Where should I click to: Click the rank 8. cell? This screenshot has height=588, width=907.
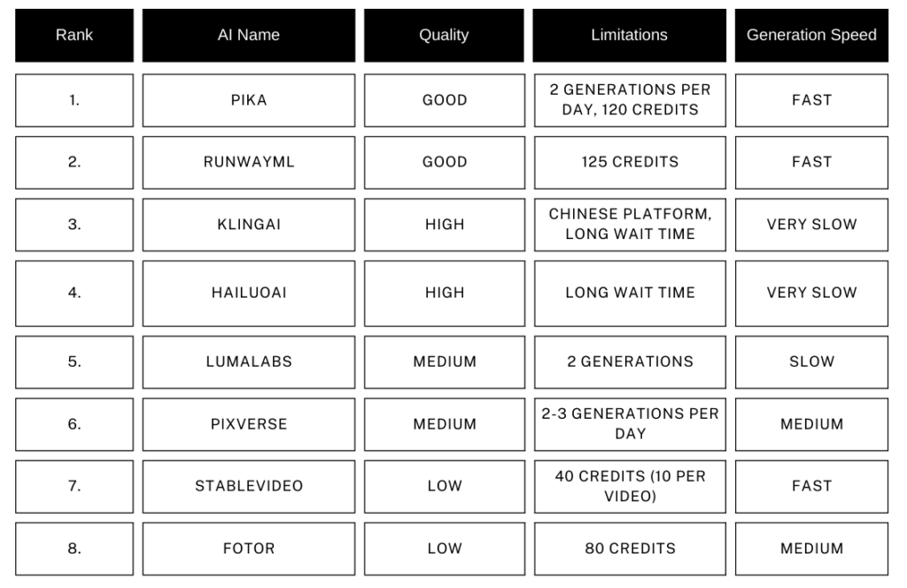pos(74,548)
